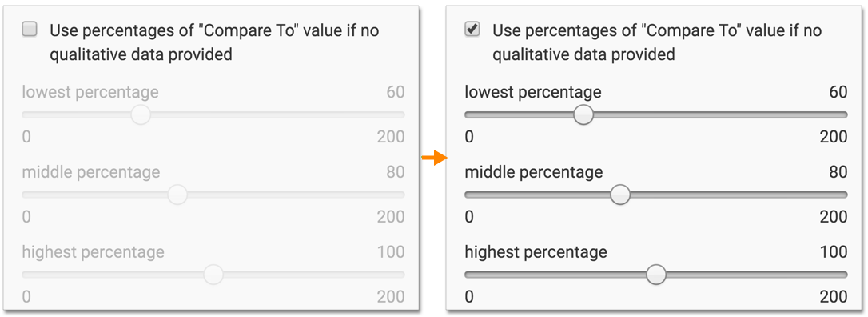
Task: Click value 80 in the enabled panel
Action: [838, 172]
